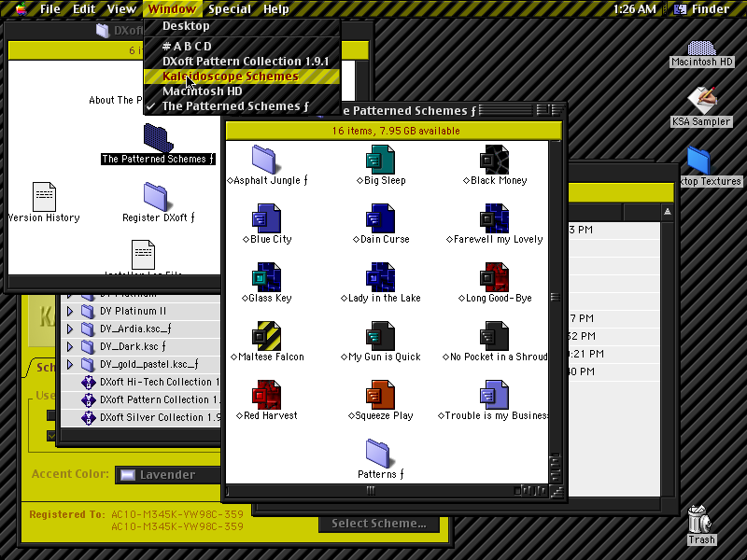The width and height of the screenshot is (747, 560).
Task: Select the Maltese Falcon scheme file icon
Action: tap(266, 336)
